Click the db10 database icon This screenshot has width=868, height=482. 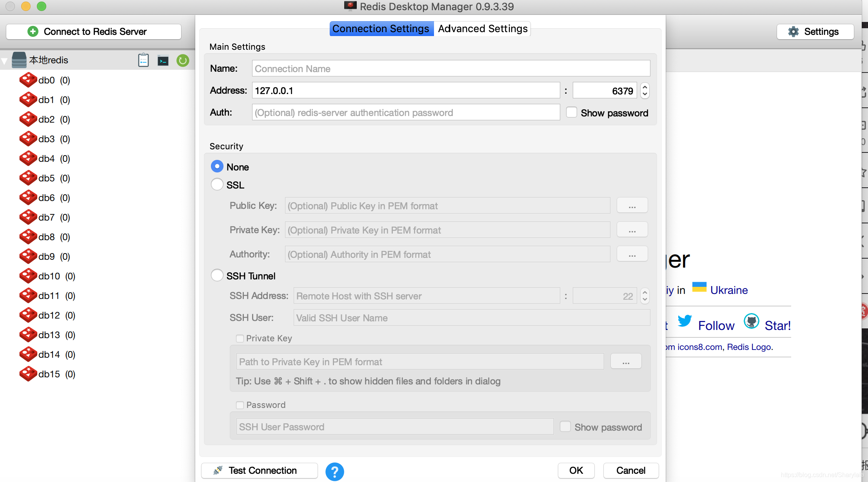28,276
